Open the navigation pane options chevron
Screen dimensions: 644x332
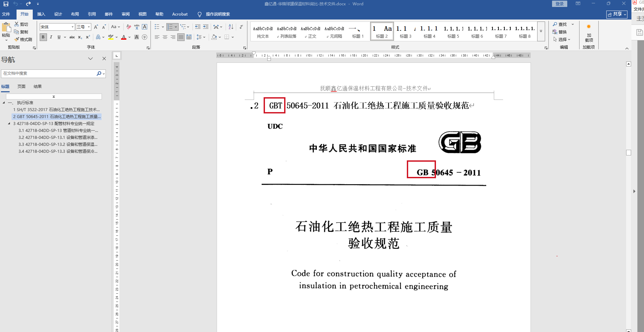coord(90,59)
